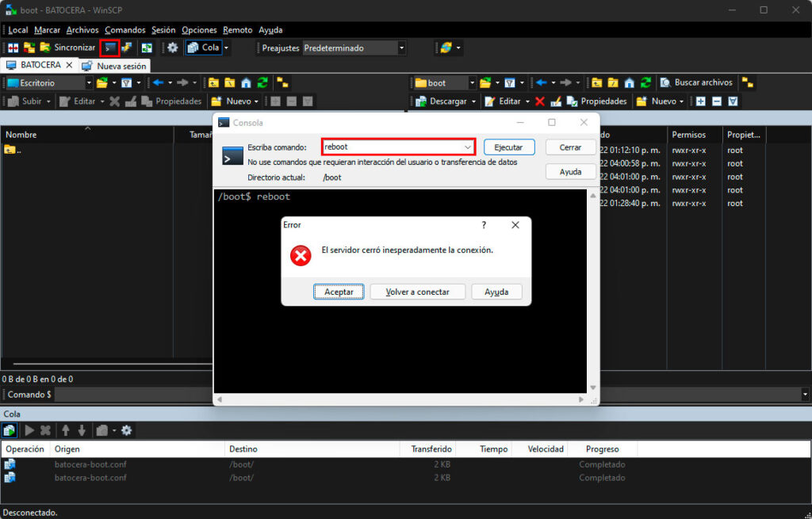Image resolution: width=812 pixels, height=519 pixels.
Task: Open the Preajustes Predeterminado dropdown
Action: (x=354, y=48)
